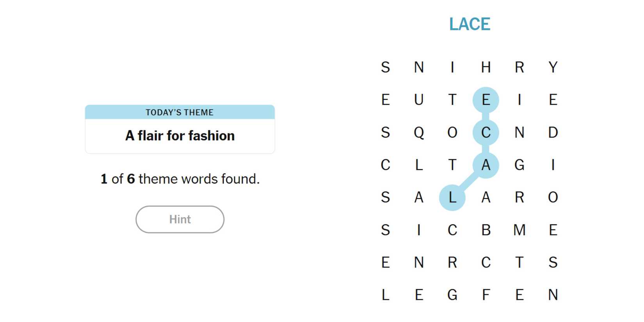Click the letter Y in the grid

click(553, 68)
